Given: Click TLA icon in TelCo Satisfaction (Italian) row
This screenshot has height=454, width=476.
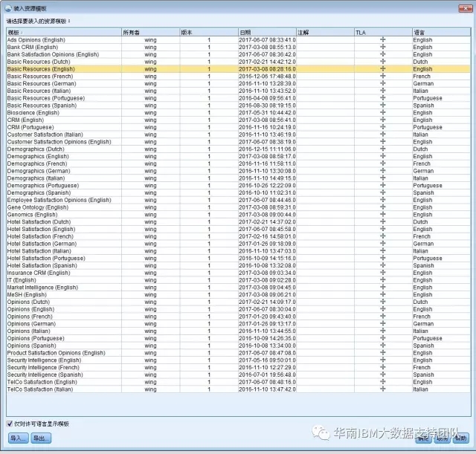Looking at the screenshot, I should (383, 389).
